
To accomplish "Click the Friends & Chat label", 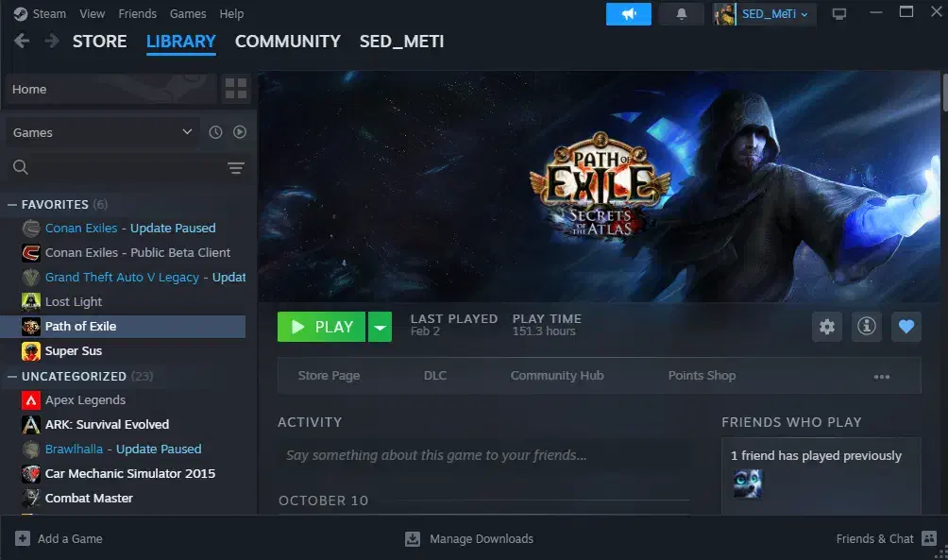I will 875,539.
